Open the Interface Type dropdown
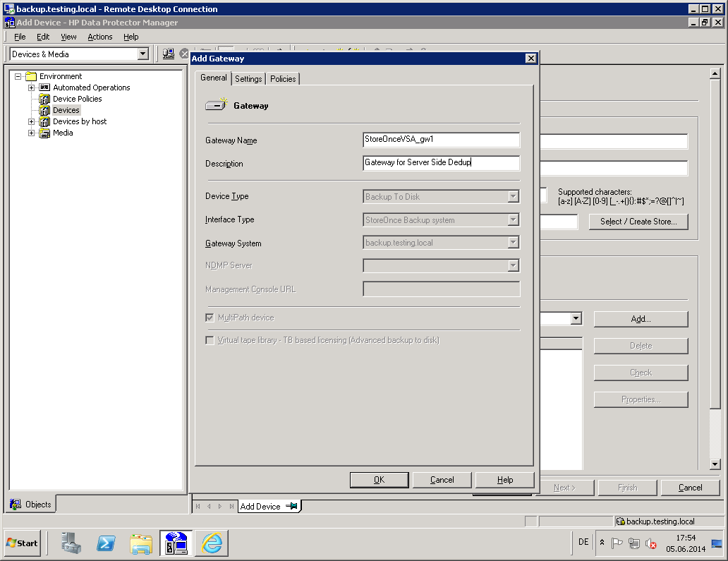This screenshot has width=728, height=561. click(x=513, y=219)
